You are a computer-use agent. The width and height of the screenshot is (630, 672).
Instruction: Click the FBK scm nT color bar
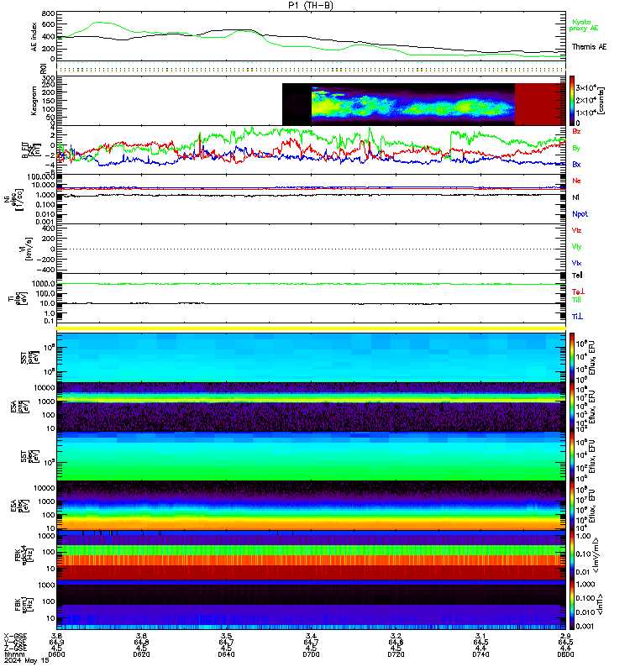click(x=572, y=605)
